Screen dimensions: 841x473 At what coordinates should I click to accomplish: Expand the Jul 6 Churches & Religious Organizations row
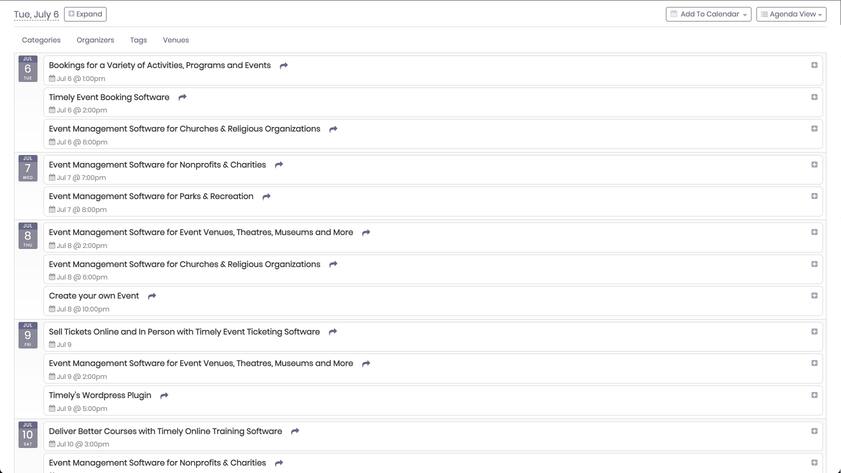click(814, 129)
